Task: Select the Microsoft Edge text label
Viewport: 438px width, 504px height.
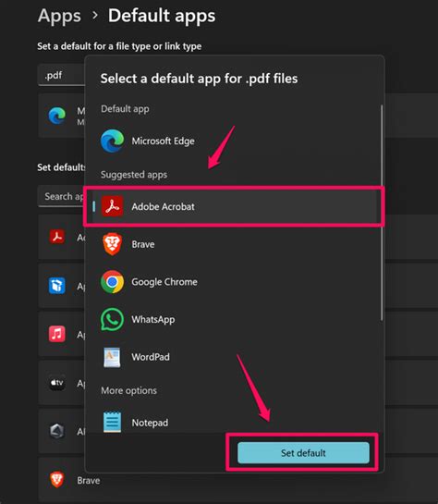Action: (164, 141)
